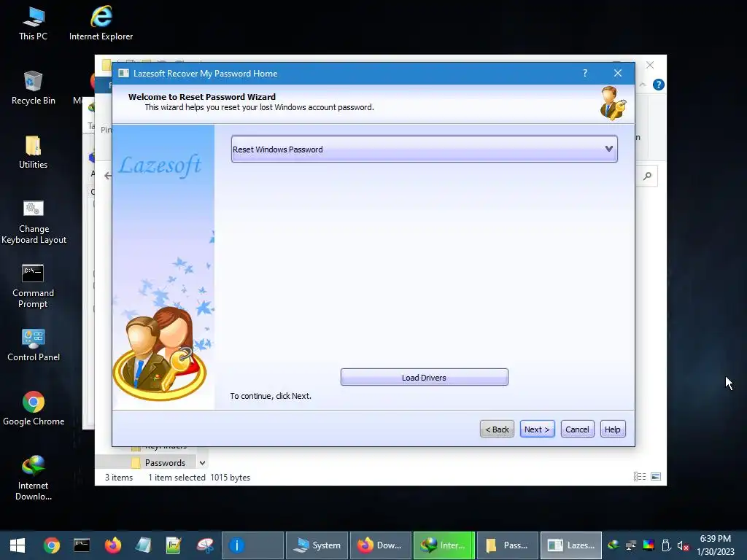
Task: Click the Explorer help question mark icon
Action: coord(659,85)
